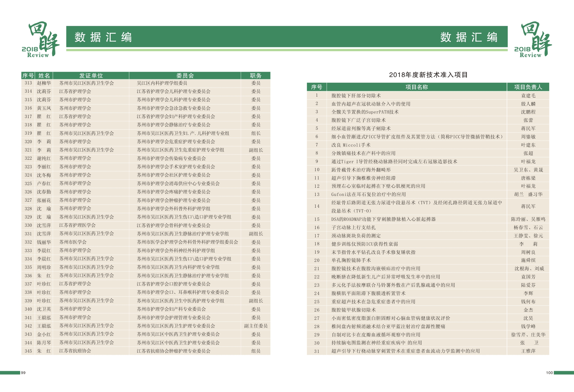Viewport: 574px width, 392px height.
Task: Click page number 99
Action: [23, 373]
